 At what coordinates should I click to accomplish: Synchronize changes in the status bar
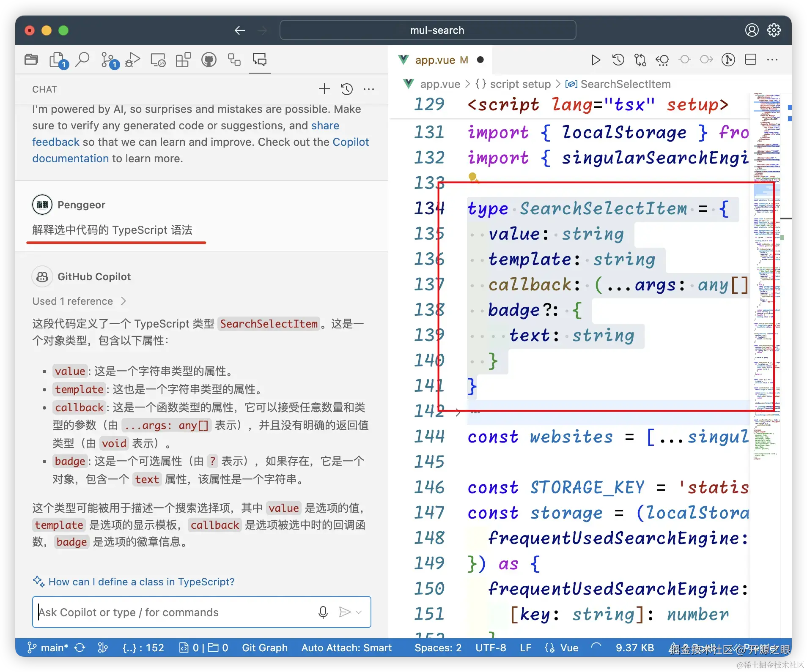(80, 647)
